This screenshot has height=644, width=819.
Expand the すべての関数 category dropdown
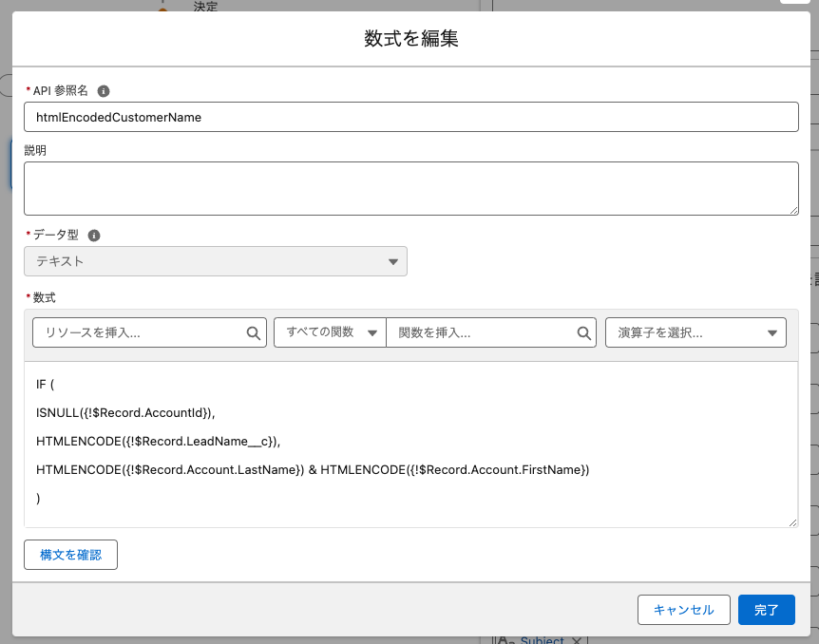pos(330,332)
